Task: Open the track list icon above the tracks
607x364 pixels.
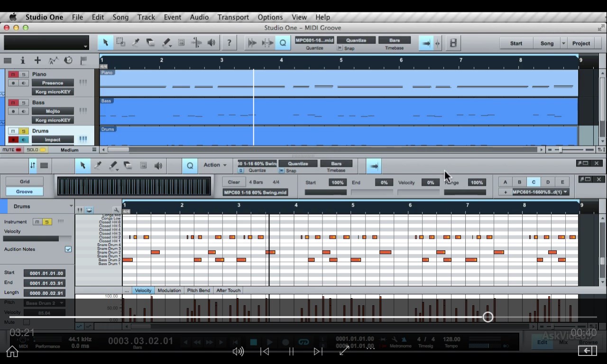Action: pyautogui.click(x=8, y=60)
